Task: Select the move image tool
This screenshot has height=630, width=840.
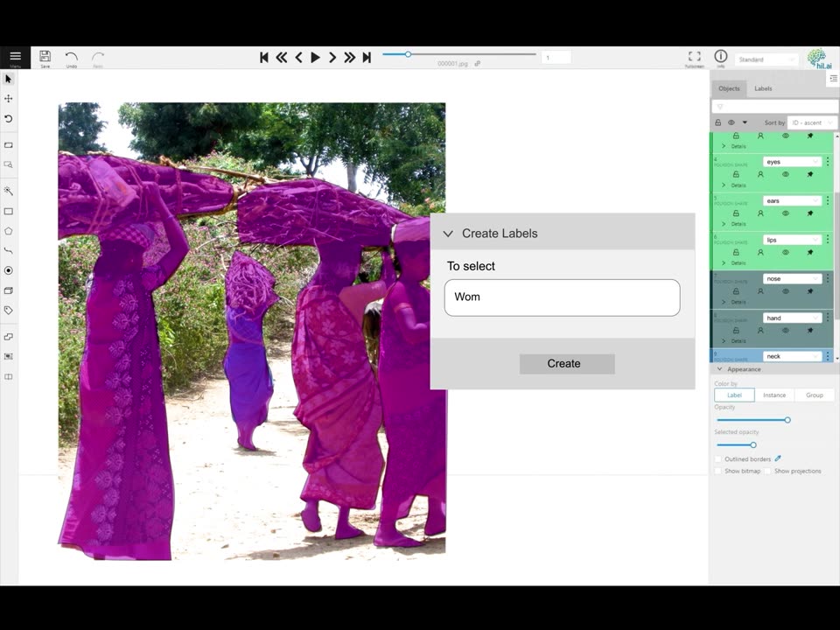Action: click(8, 99)
